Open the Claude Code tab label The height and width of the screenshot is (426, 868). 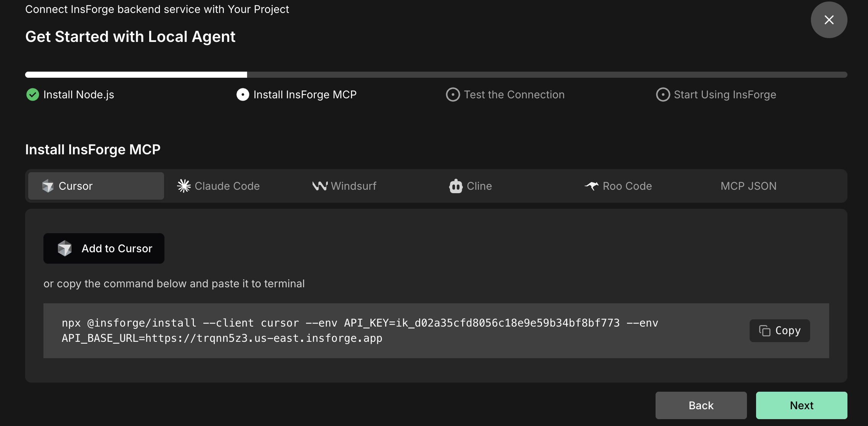pos(227,186)
